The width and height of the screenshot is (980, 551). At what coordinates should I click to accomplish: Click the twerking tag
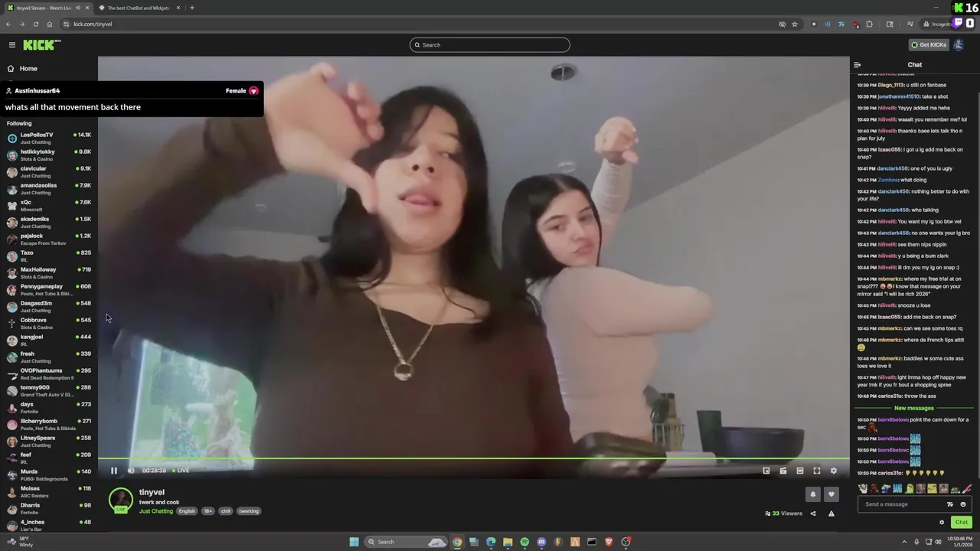pyautogui.click(x=249, y=511)
